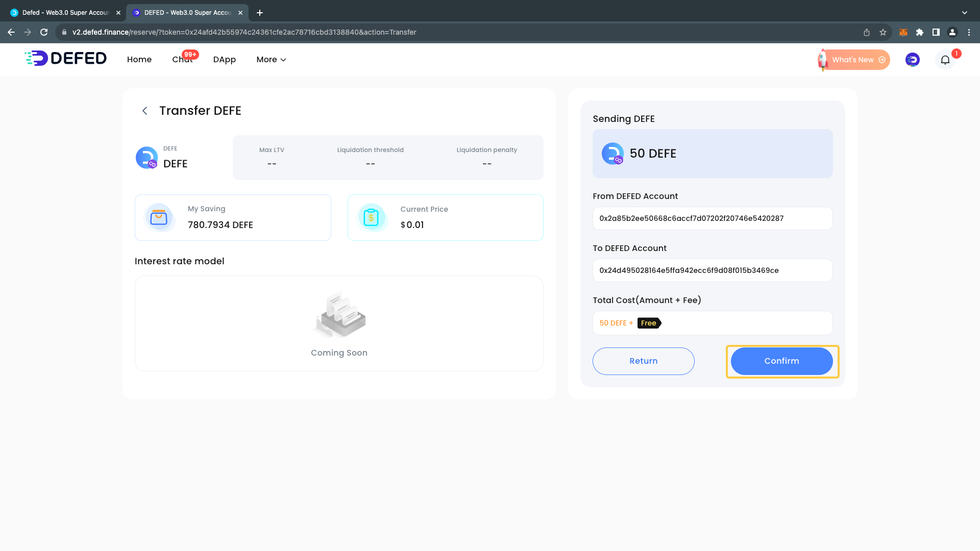This screenshot has width=980, height=551.
Task: Click the Return button
Action: pyautogui.click(x=643, y=361)
